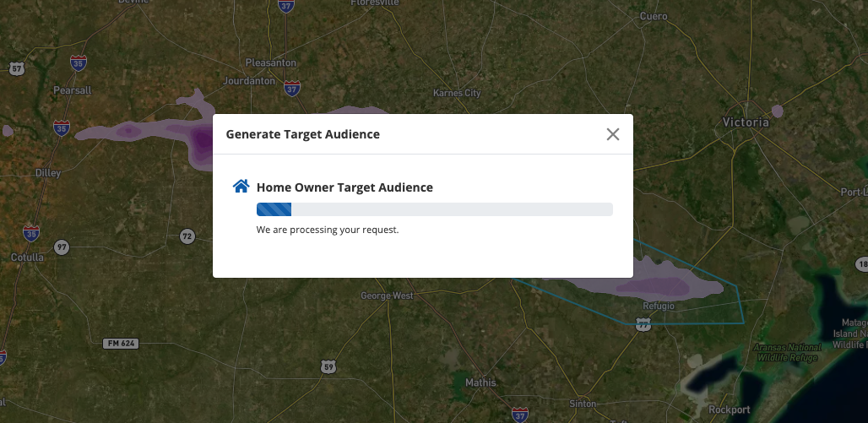Click the "We are processing your request" text
868x423 pixels.
(x=327, y=230)
